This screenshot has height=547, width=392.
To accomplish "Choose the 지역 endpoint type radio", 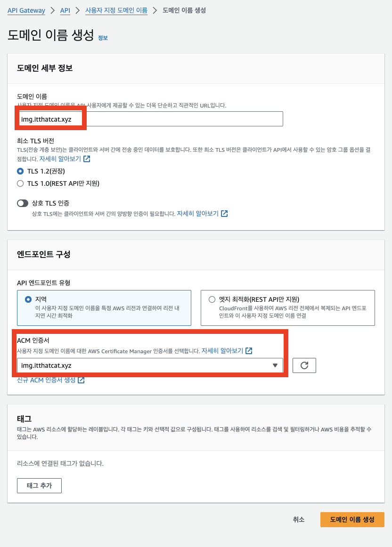I will (x=28, y=299).
